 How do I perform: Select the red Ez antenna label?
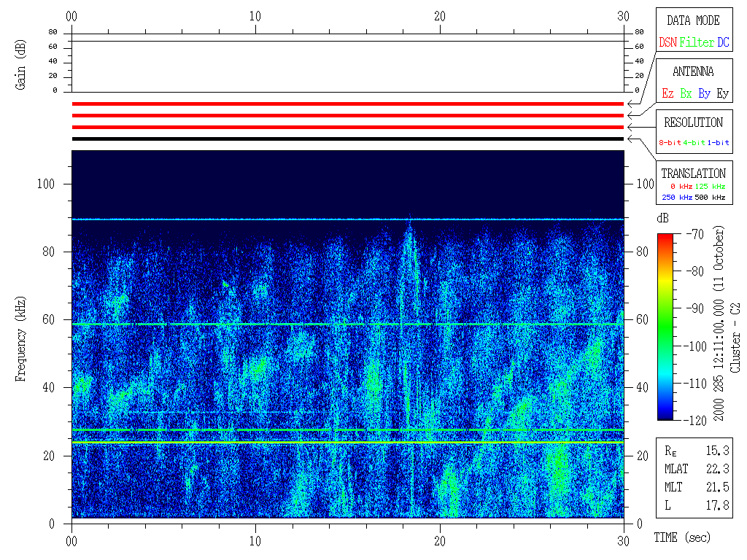667,94
